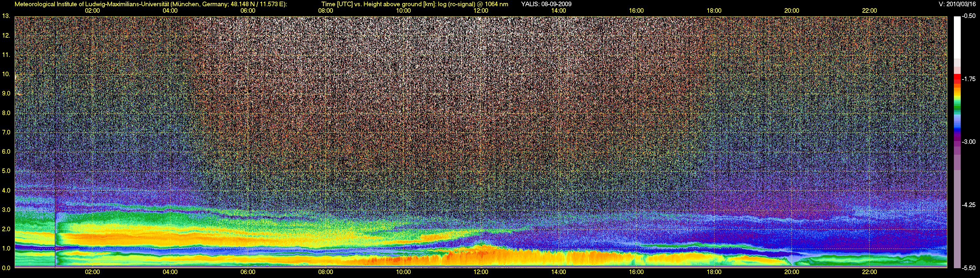The width and height of the screenshot is (980, 278).
Task: Click the 'V: 2010/03/16' version label
Action: tap(957, 4)
